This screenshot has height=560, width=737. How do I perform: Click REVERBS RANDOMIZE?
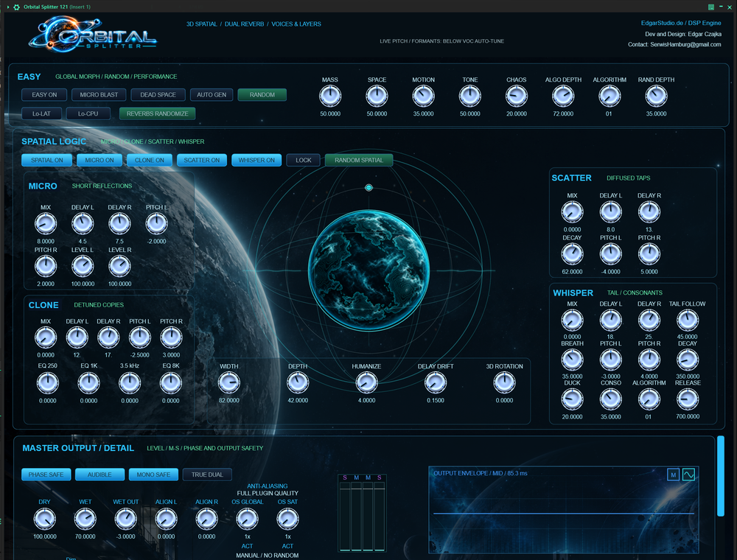pyautogui.click(x=157, y=113)
